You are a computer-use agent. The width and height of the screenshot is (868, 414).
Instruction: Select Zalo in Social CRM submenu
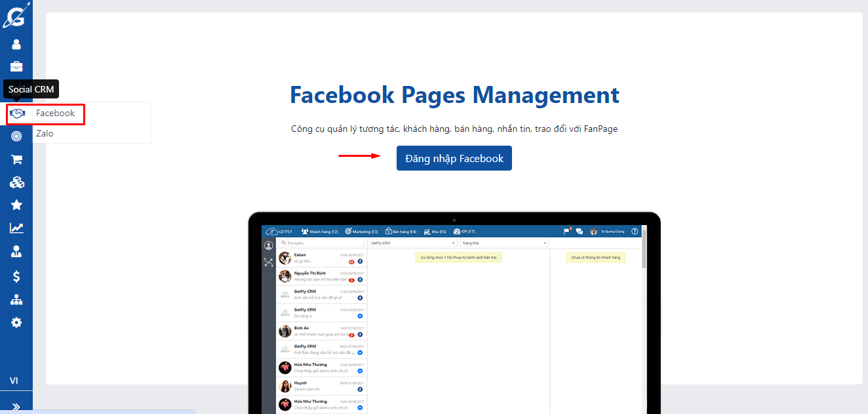click(45, 134)
